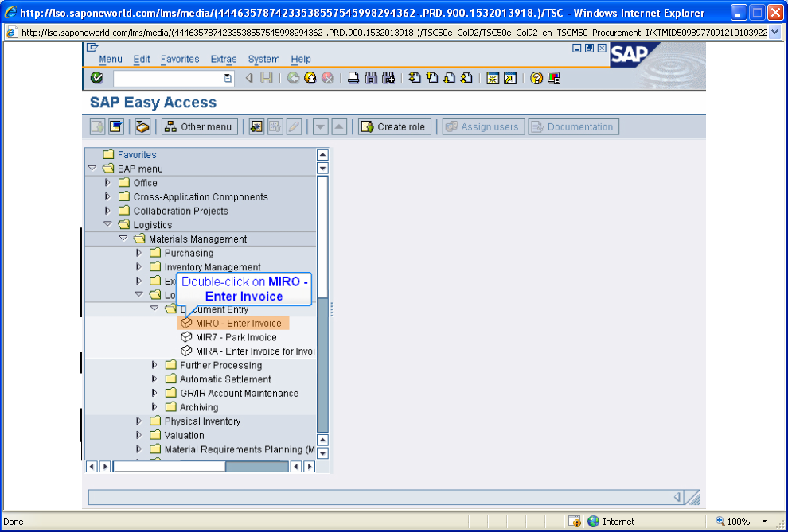This screenshot has width=788, height=532.
Task: Click the SAP Business Workplace icon
Action: (x=142, y=127)
